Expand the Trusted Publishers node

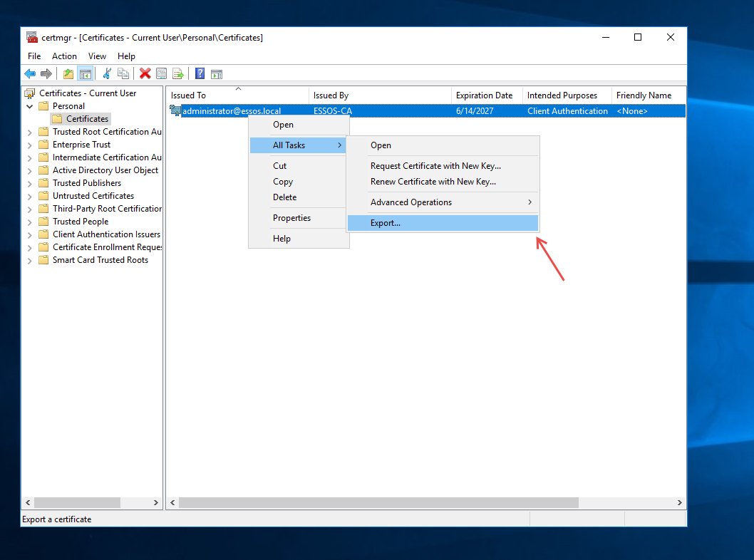click(x=30, y=183)
